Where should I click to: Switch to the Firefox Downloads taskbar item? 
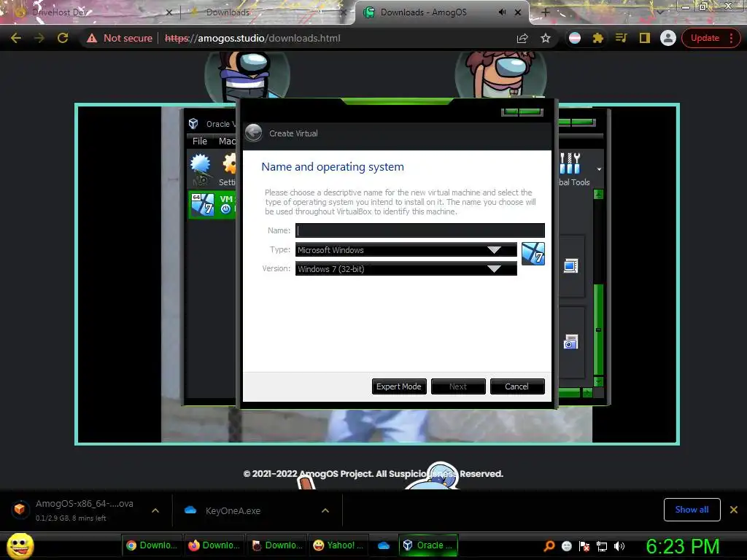(x=214, y=545)
